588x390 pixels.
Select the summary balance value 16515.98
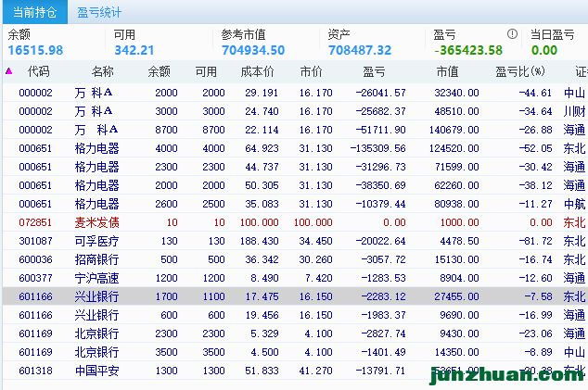coord(35,50)
